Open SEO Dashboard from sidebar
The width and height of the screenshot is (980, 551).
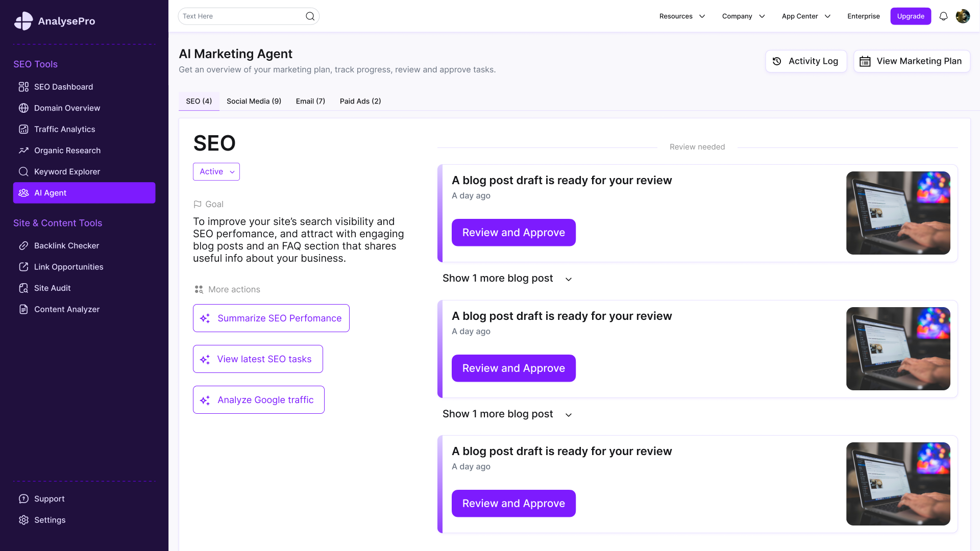coord(63,87)
